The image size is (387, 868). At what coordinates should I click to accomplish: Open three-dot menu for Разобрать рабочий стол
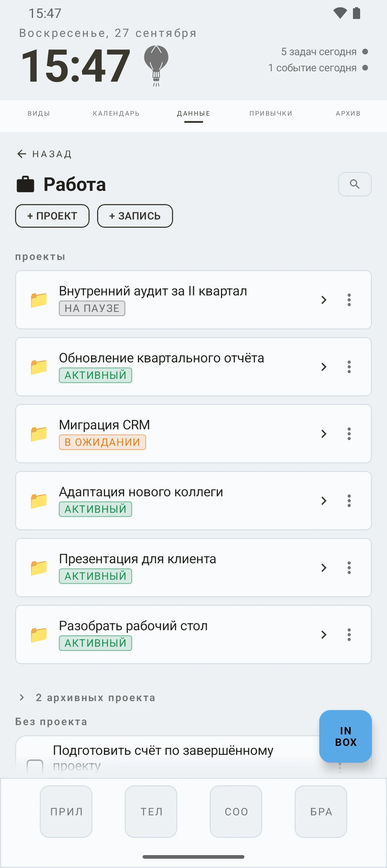click(x=349, y=635)
